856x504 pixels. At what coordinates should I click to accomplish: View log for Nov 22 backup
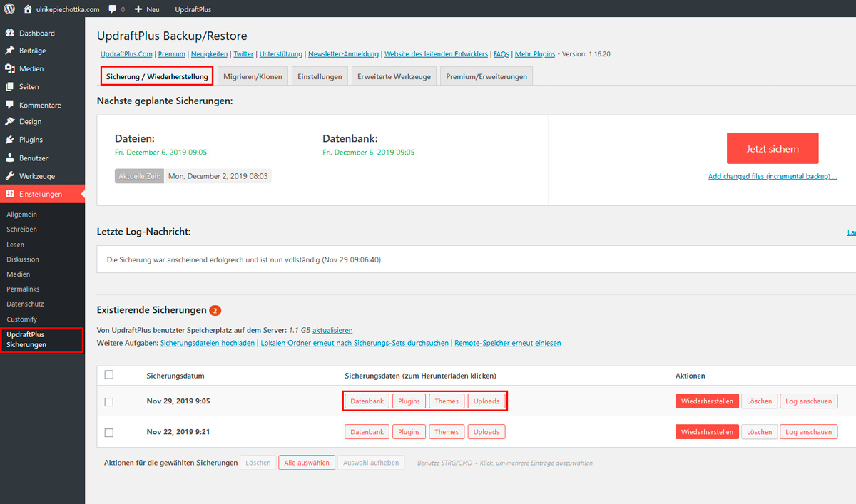pyautogui.click(x=809, y=432)
